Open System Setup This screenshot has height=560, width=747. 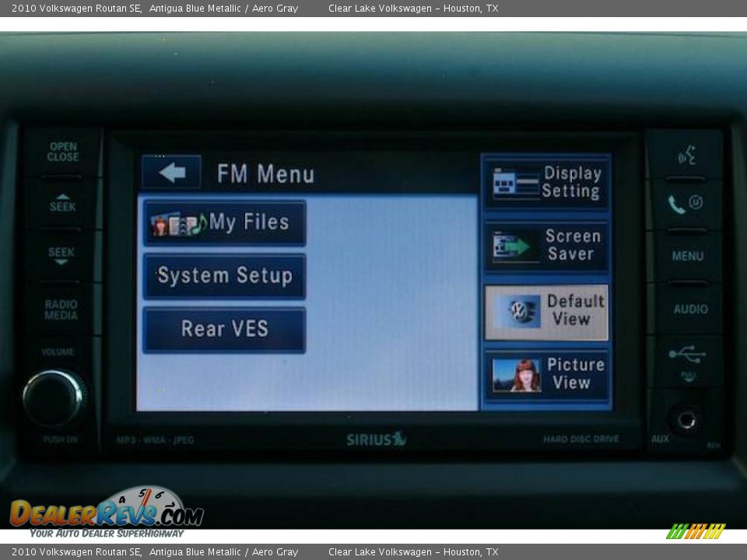coord(224,276)
